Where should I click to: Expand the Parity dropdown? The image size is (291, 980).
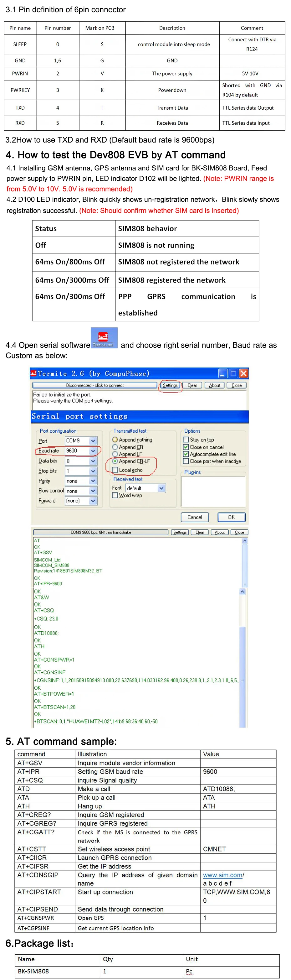pyautogui.click(x=93, y=481)
